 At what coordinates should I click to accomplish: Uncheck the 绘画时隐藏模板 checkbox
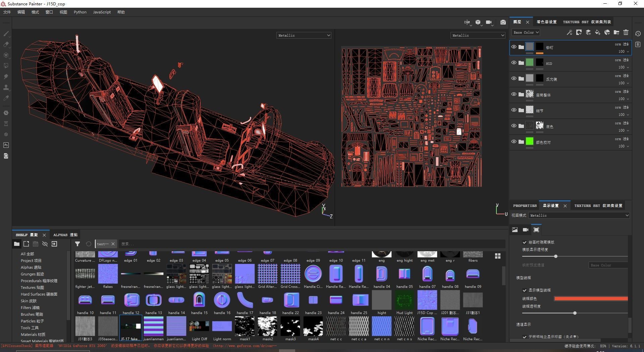[524, 242]
